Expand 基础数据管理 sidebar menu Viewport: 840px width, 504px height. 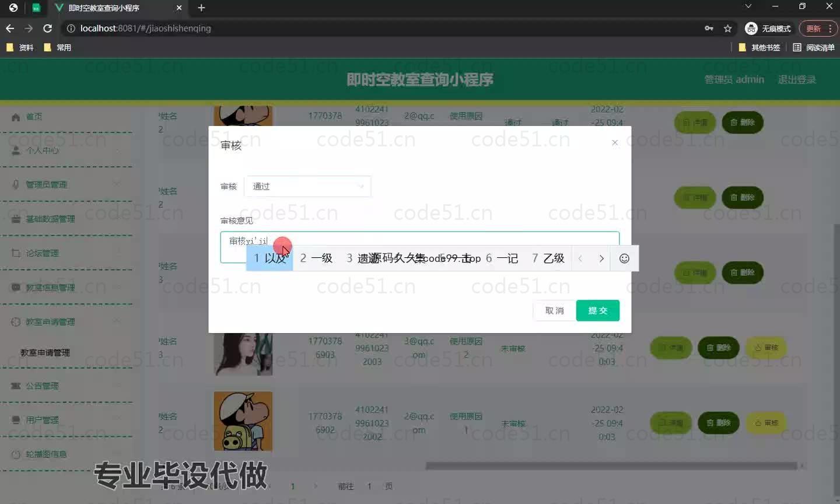tap(66, 219)
